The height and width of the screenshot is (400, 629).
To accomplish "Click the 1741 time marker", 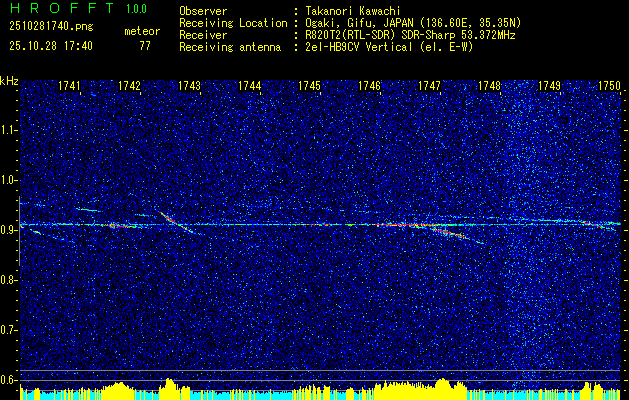I will [x=69, y=85].
